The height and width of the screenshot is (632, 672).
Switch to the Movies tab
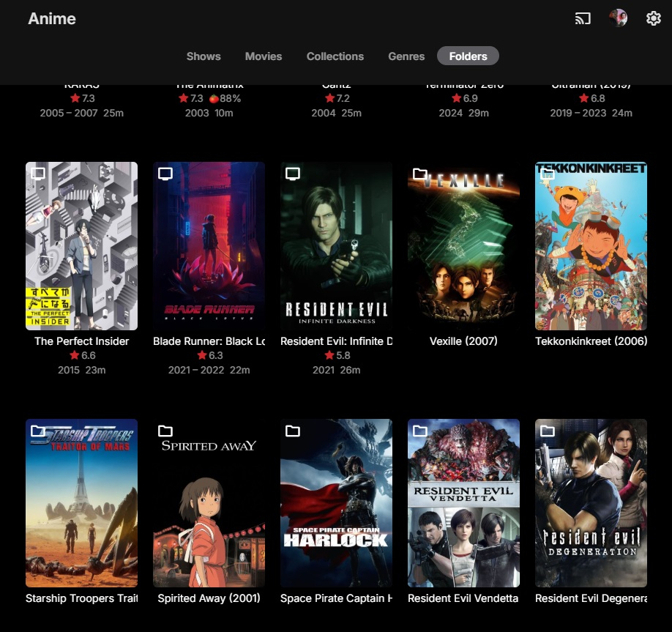[264, 56]
